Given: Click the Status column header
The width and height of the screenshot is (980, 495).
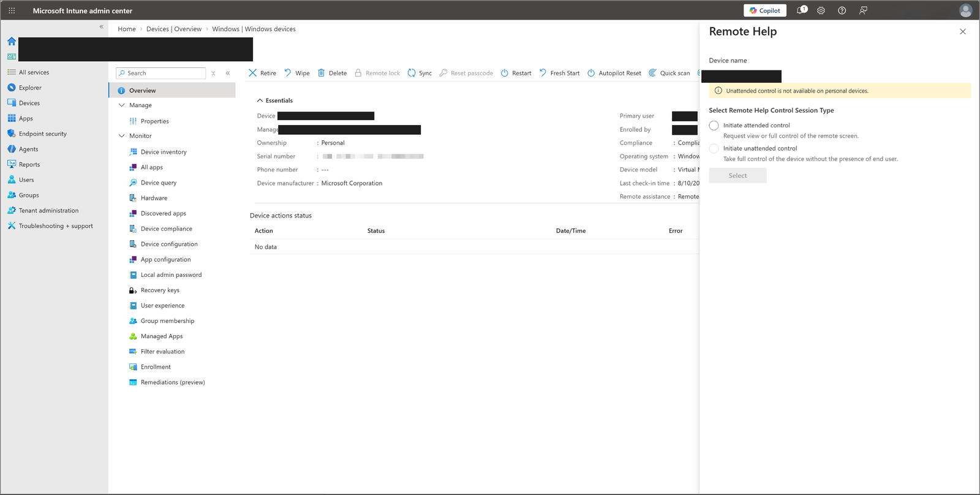Looking at the screenshot, I should click(376, 231).
